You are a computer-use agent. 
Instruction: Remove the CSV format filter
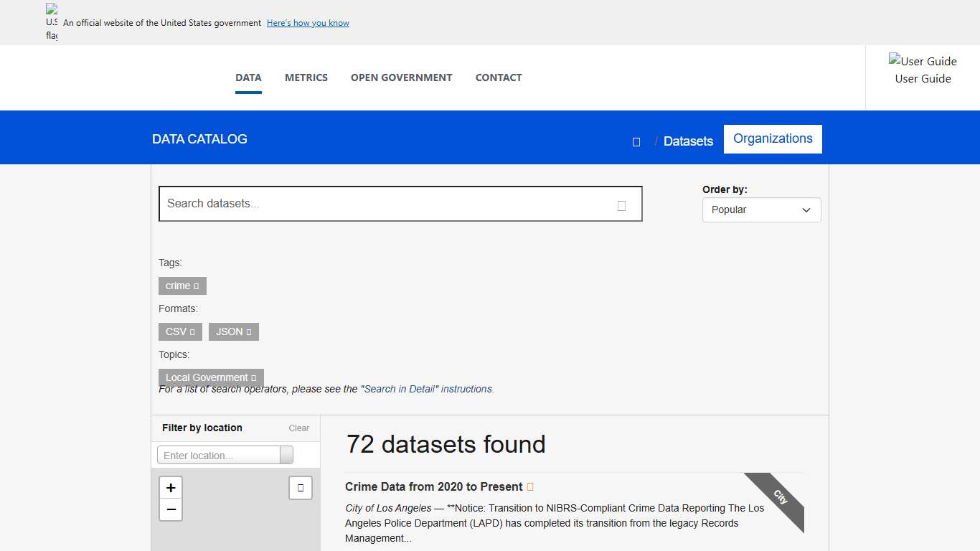coord(192,331)
